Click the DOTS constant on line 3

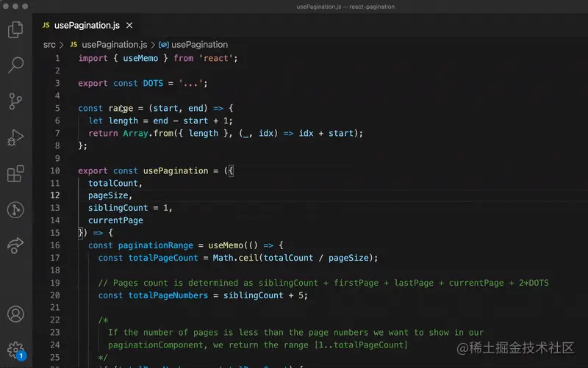[x=153, y=83]
